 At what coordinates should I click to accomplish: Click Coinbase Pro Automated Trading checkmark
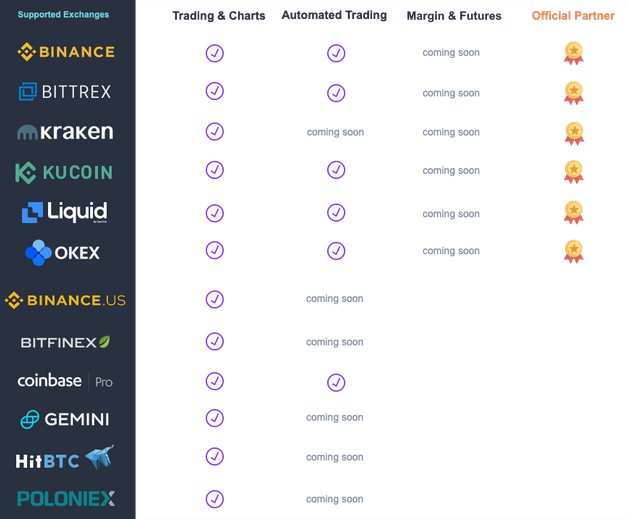[x=336, y=382]
